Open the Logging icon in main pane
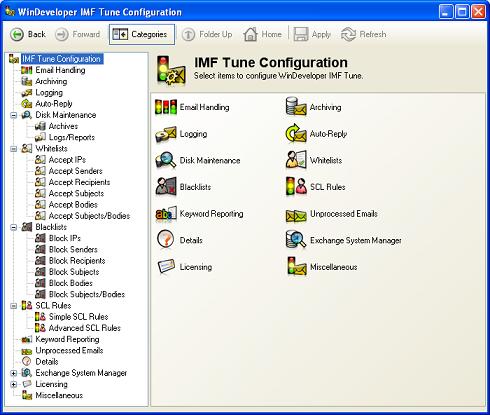 tap(166, 134)
